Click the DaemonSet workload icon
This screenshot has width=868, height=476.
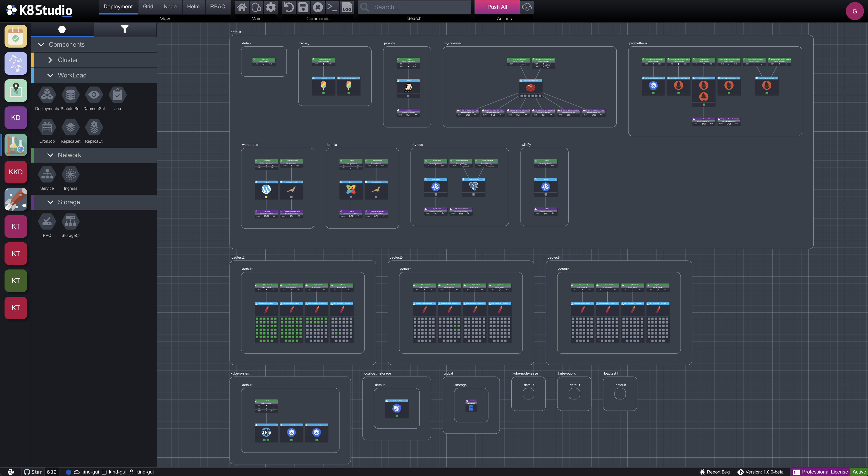tap(94, 94)
